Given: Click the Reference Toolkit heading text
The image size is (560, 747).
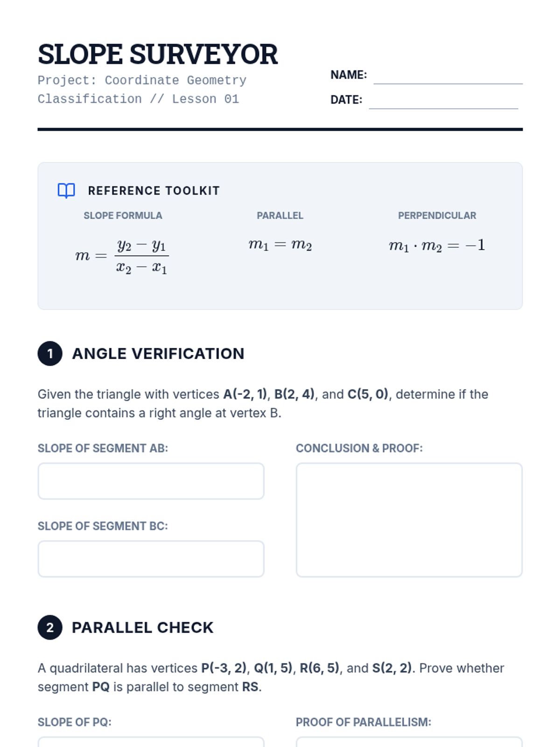Looking at the screenshot, I should [x=154, y=190].
